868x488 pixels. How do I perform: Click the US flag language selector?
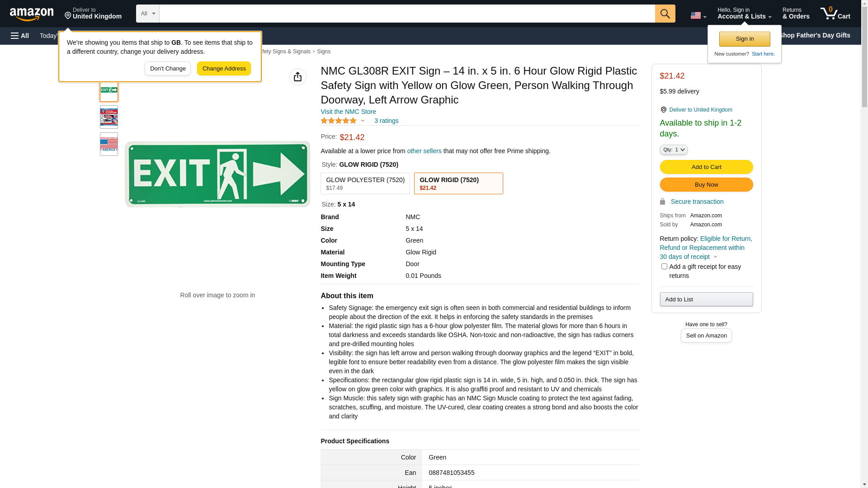698,15
